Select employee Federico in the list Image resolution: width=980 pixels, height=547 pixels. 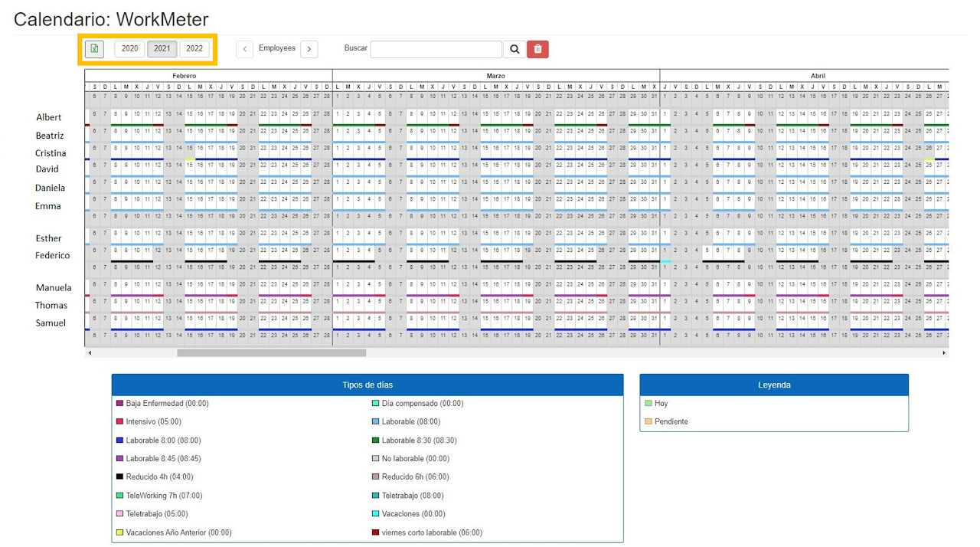[52, 256]
